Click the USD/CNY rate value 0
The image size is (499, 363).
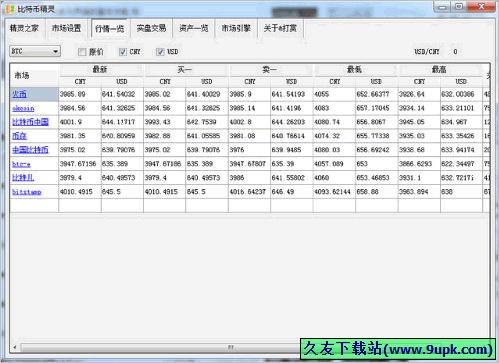pyautogui.click(x=455, y=52)
